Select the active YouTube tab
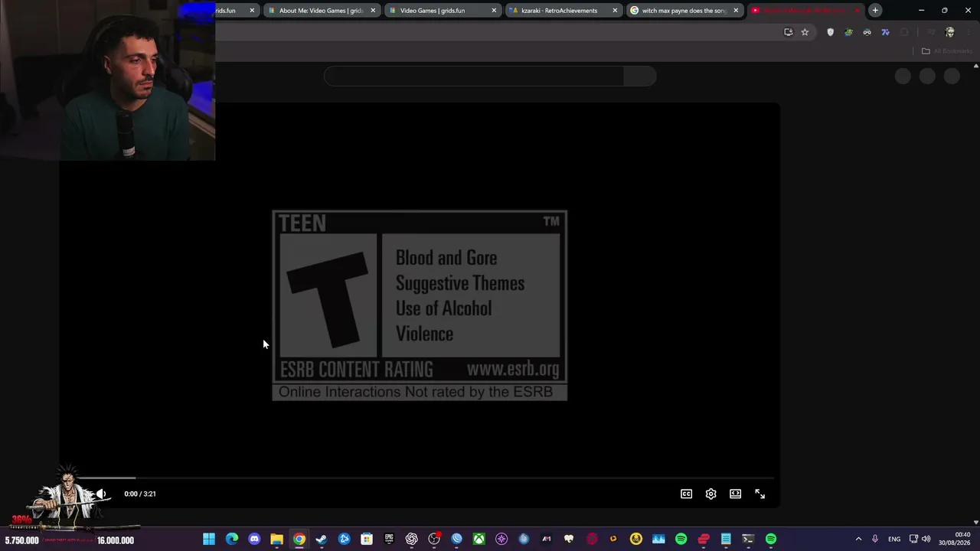The width and height of the screenshot is (980, 551). (804, 11)
